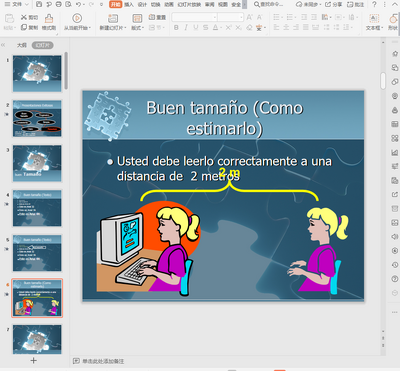Toggle bold formatting
The height and width of the screenshot is (371, 400).
(x=176, y=28)
